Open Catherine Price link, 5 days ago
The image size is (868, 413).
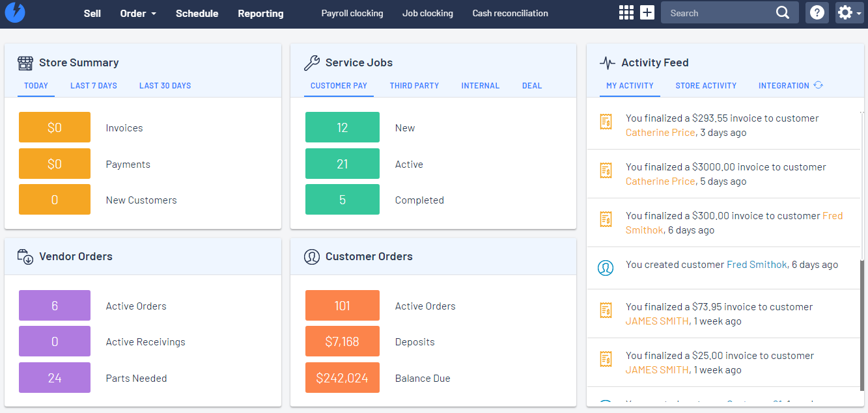coord(660,181)
